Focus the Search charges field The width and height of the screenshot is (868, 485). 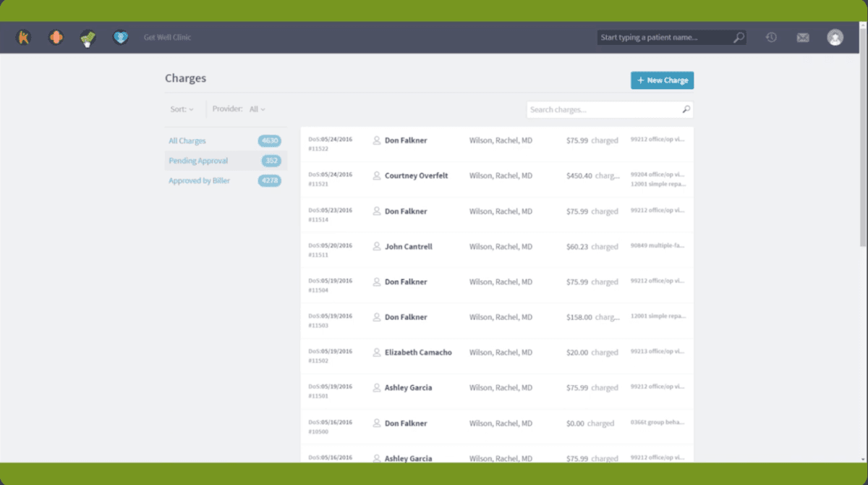(610, 109)
